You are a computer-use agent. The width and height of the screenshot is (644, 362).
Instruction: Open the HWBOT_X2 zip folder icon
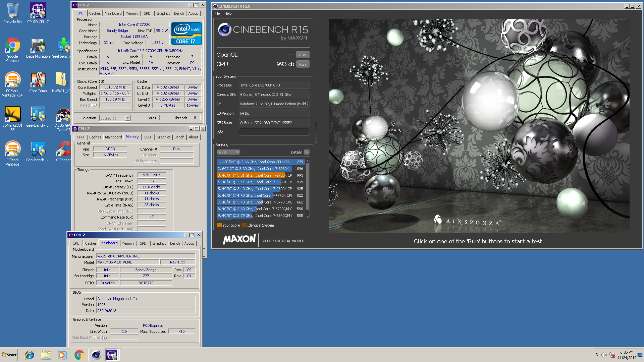(61, 83)
